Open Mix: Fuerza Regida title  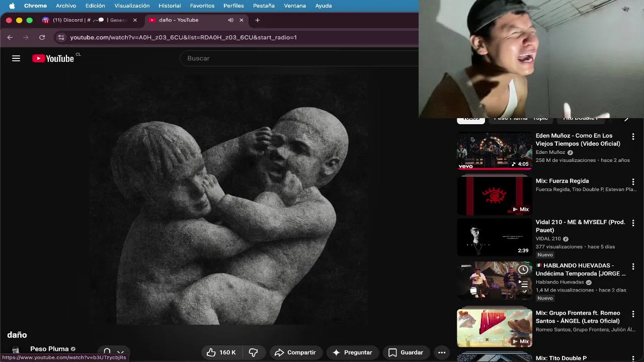coord(562,181)
